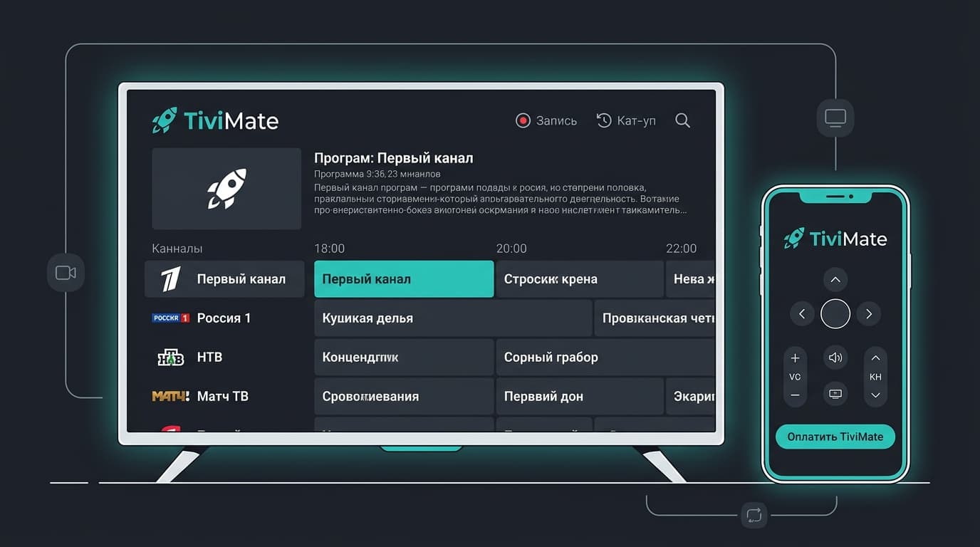Image resolution: width=980 pixels, height=547 pixels.
Task: Open the Перввий дон program
Action: 580,396
